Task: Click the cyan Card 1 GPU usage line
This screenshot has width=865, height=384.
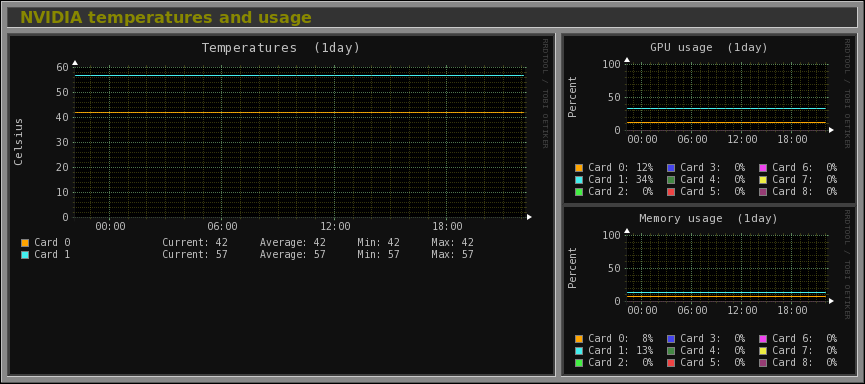Action: tap(726, 108)
